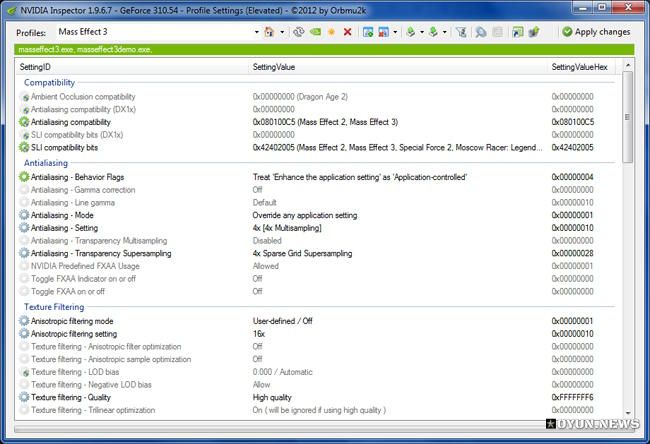The height and width of the screenshot is (444, 650).
Task: Remove application from the profile icon
Action: click(x=384, y=32)
